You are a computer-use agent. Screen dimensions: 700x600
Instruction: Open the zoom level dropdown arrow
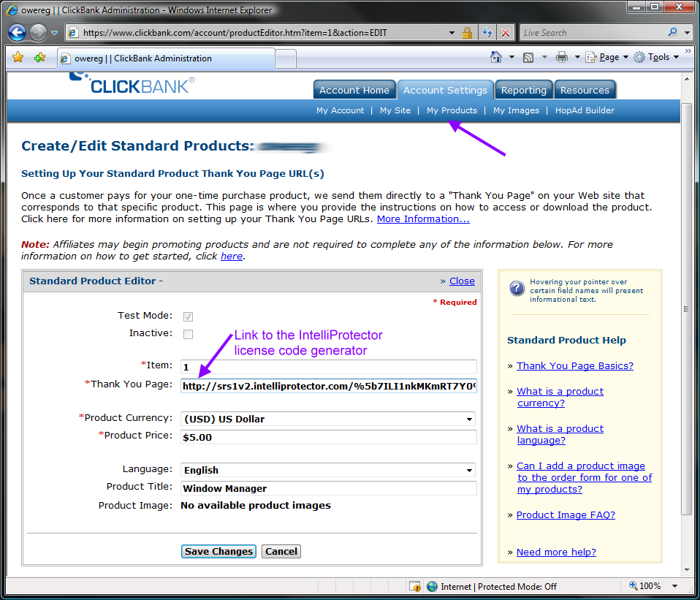click(674, 586)
